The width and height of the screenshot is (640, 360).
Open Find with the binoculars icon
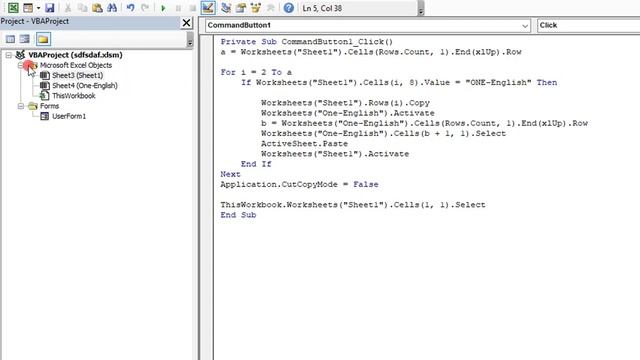point(112,8)
